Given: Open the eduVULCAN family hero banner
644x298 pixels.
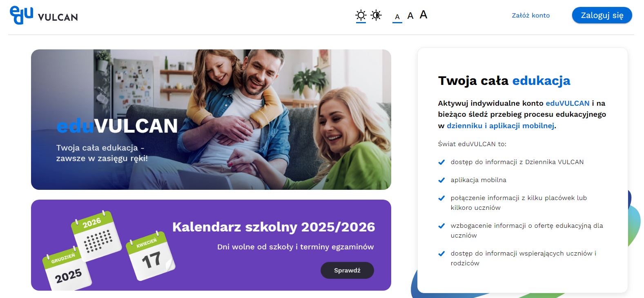Looking at the screenshot, I should tap(211, 119).
